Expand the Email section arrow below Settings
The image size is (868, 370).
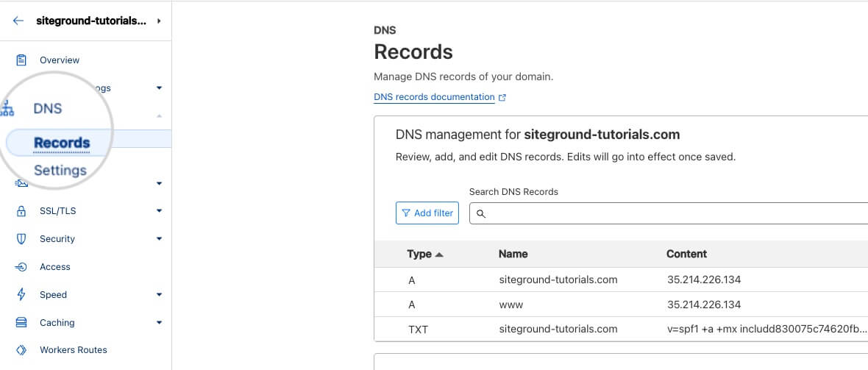pos(159,183)
